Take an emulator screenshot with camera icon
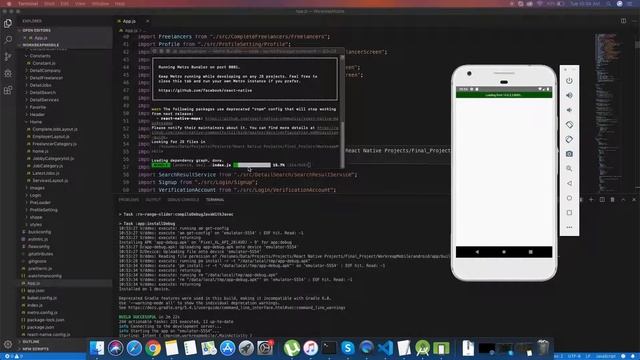The height and width of the screenshot is (360, 640). [569, 154]
